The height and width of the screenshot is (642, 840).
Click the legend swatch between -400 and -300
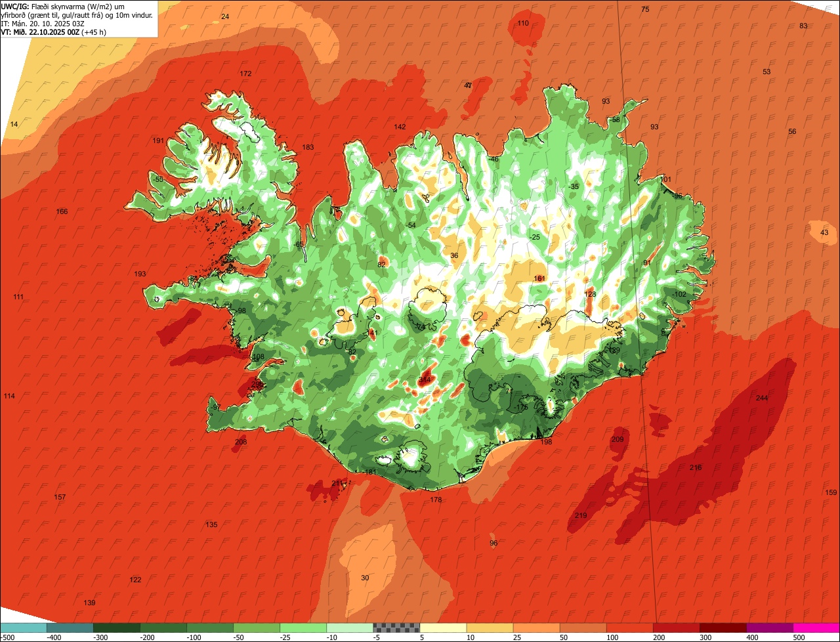click(70, 628)
